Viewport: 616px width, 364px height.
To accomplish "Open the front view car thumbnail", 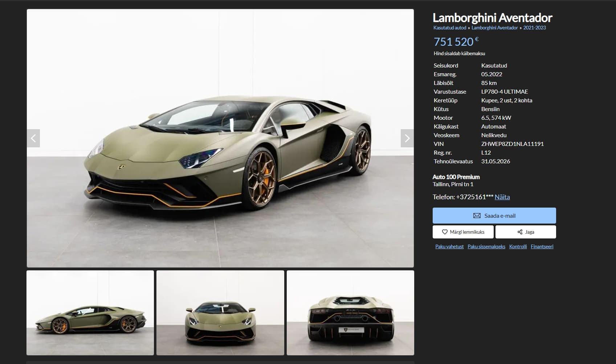I will (220, 313).
